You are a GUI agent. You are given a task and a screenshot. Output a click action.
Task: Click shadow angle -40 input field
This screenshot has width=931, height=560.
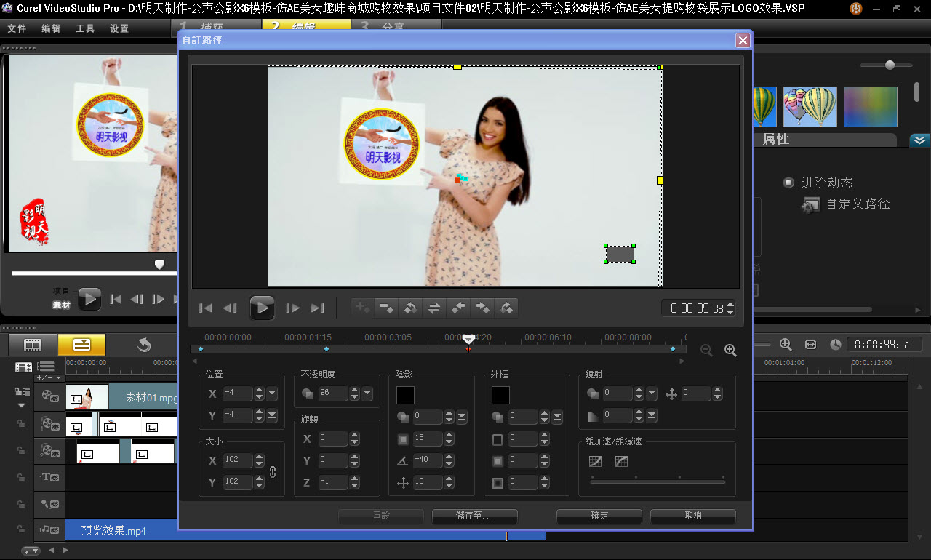click(428, 460)
